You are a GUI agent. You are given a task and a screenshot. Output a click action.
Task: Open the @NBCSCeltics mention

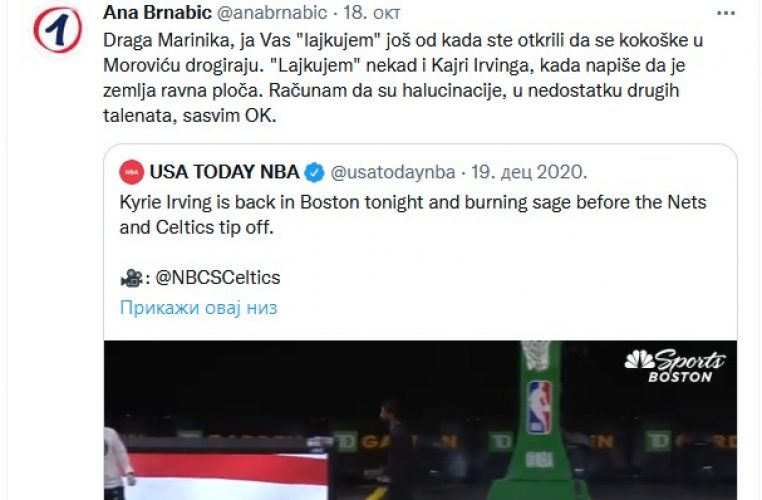pos(218,277)
